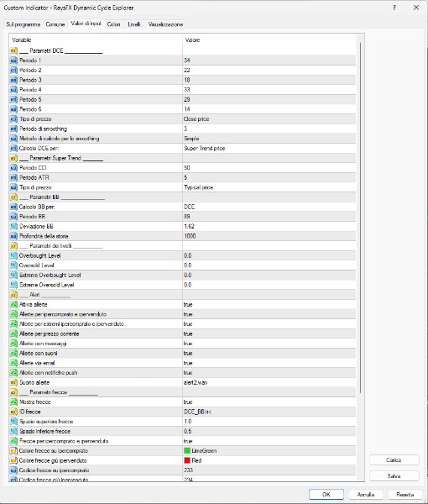Switch to the Colori tab

tap(113, 24)
